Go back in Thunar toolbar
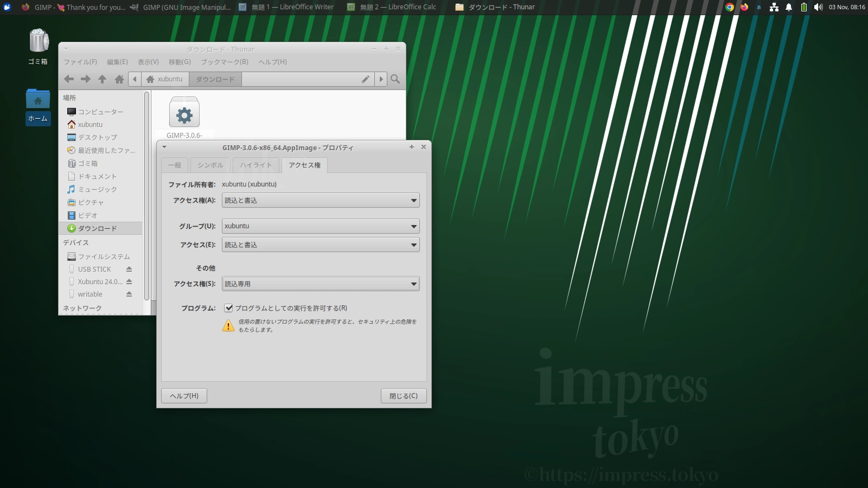868x488 pixels. (x=69, y=79)
